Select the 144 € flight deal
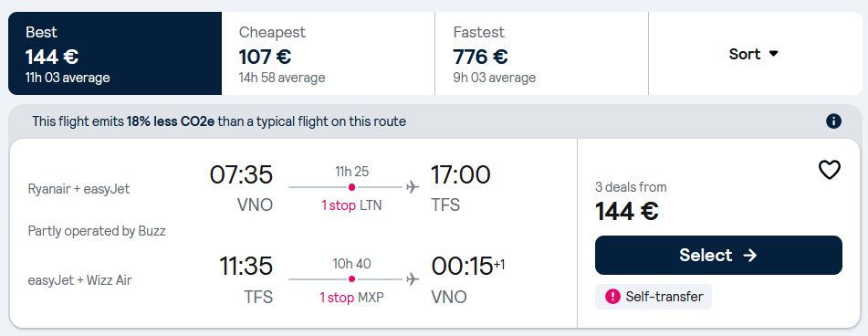Screen dimensions: 868x336 (x=718, y=255)
